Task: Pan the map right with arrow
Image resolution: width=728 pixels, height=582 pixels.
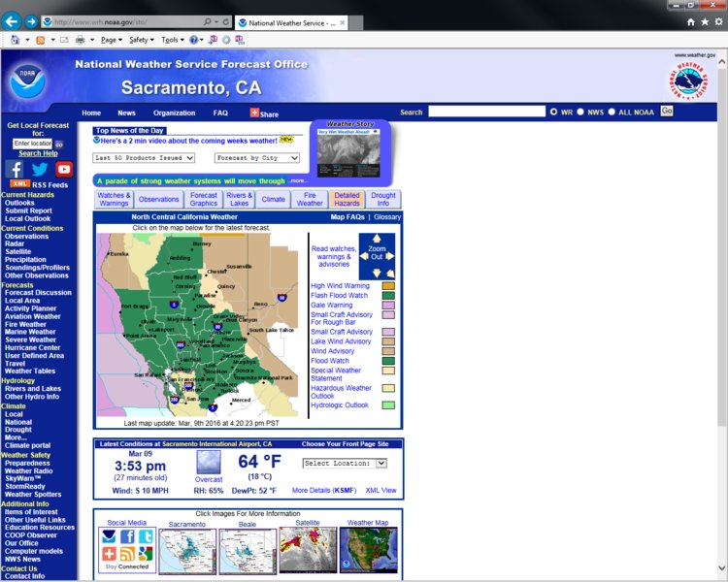Action: (389, 256)
